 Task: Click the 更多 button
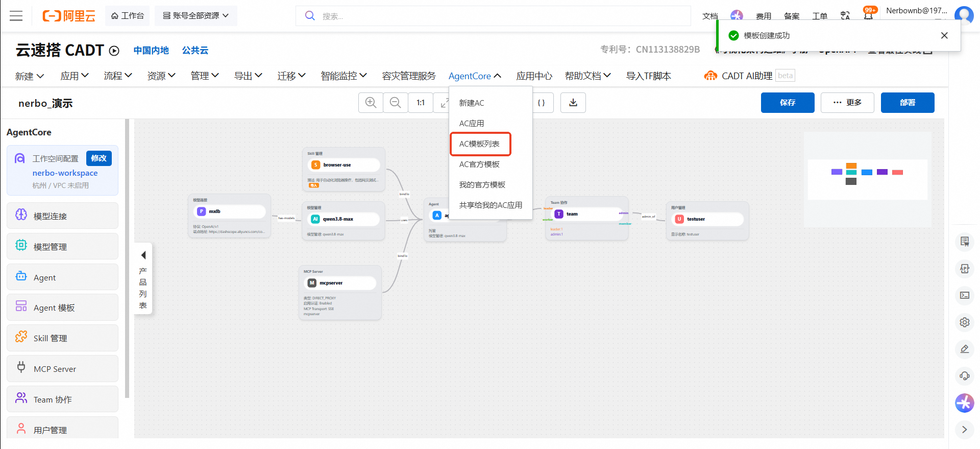pos(847,103)
